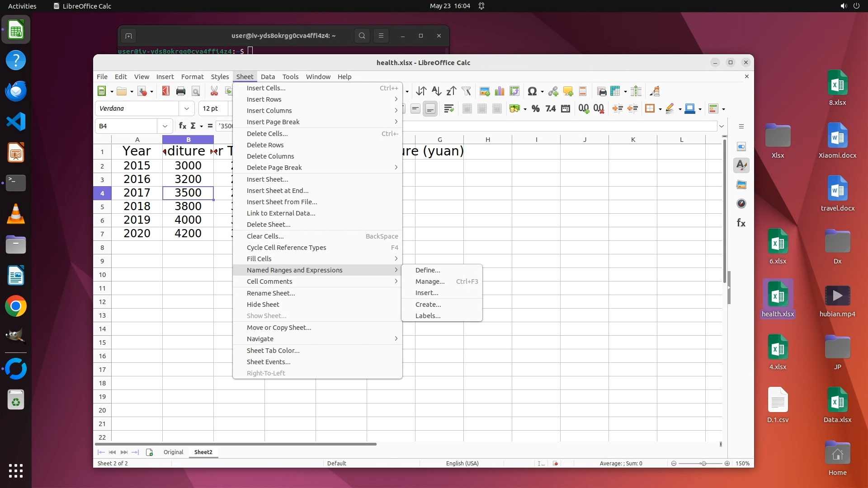
Task: Expand the Name Box dropdown
Action: [165, 126]
